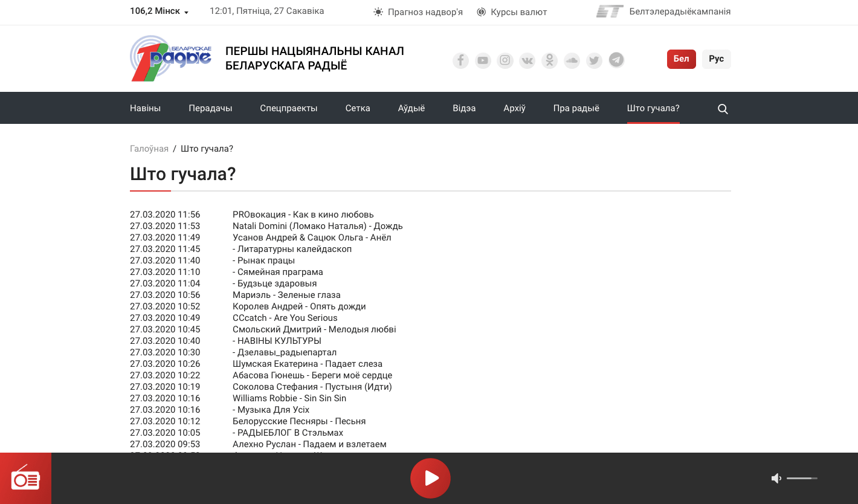Click the red radio icon in player
Image resolution: width=858 pixels, height=504 pixels.
pos(25,479)
